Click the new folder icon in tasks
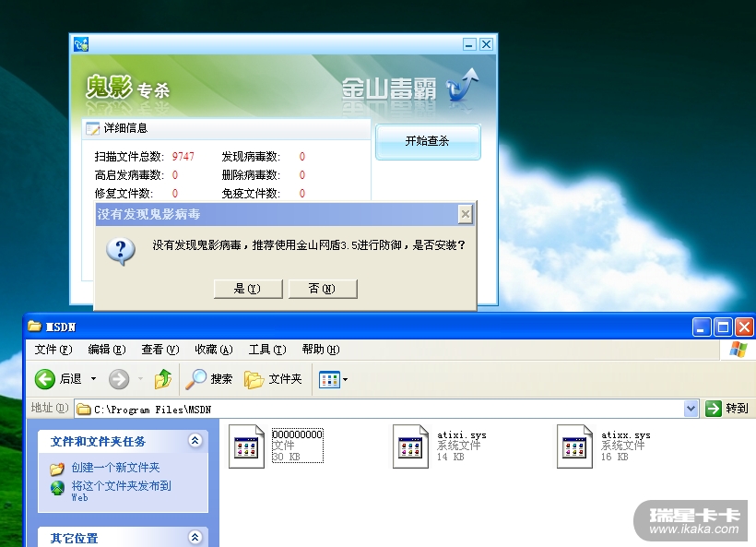 (57, 469)
